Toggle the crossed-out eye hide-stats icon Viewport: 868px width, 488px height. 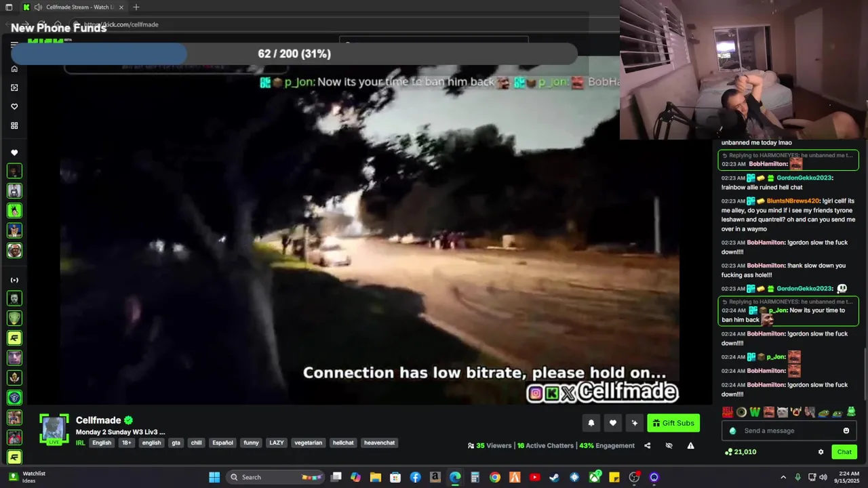coord(669,445)
